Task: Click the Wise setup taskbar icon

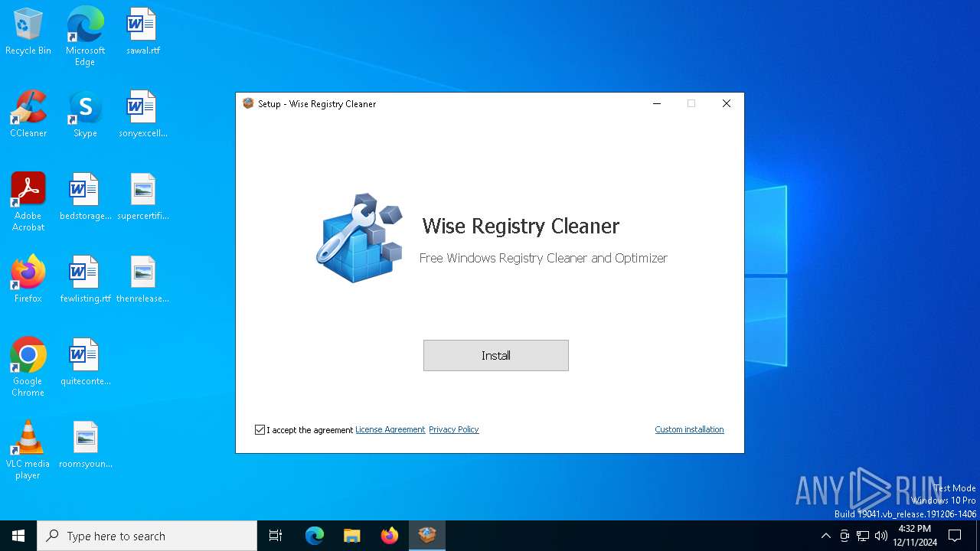Action: point(427,536)
